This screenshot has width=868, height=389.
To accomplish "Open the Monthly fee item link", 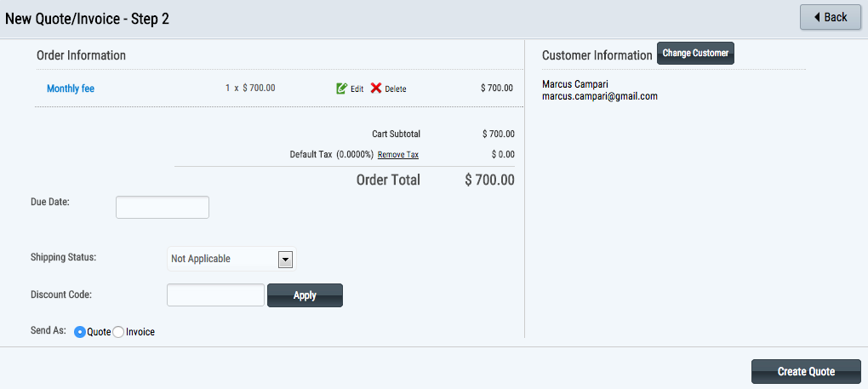I will tap(71, 89).
